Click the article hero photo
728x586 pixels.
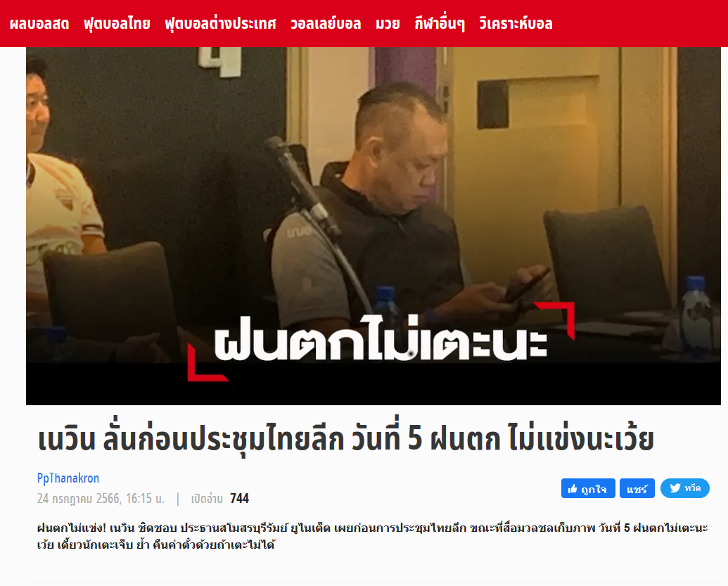[373, 226]
